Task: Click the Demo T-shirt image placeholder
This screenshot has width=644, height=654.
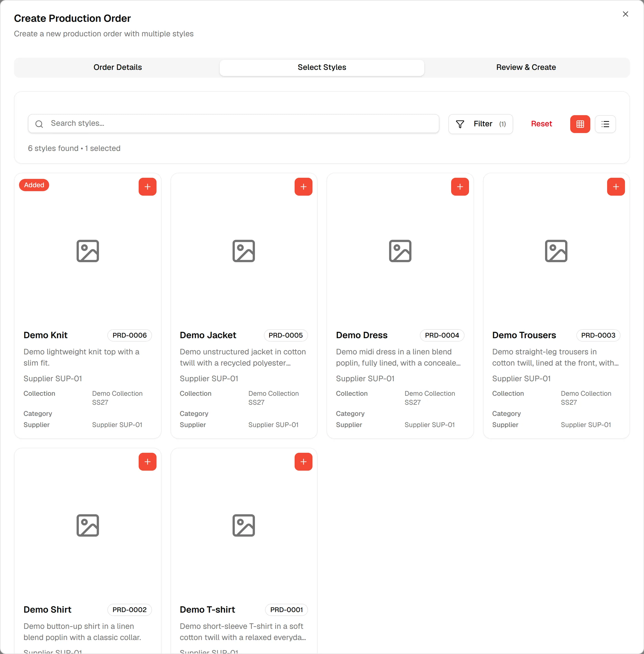Action: pyautogui.click(x=243, y=525)
